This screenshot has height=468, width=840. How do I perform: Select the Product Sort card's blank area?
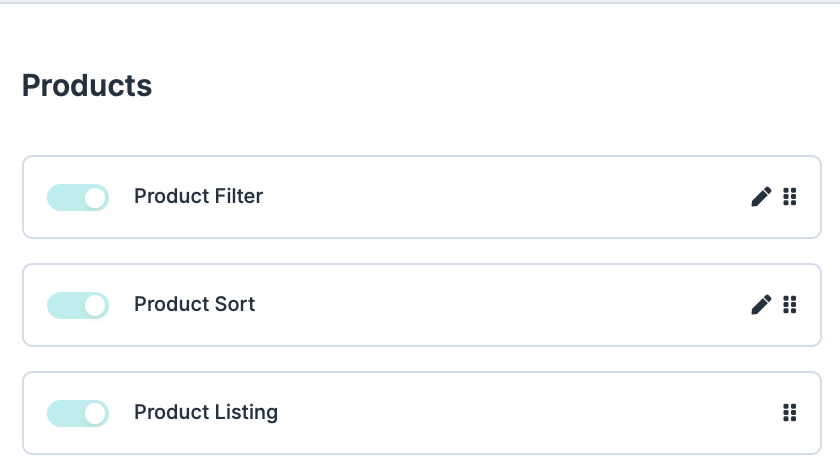pos(500,304)
